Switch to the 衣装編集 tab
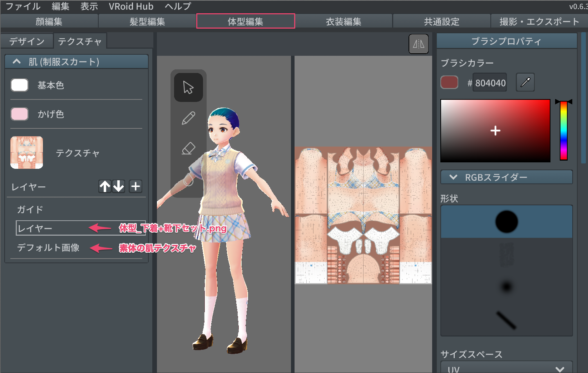The height and width of the screenshot is (373, 588). [344, 21]
